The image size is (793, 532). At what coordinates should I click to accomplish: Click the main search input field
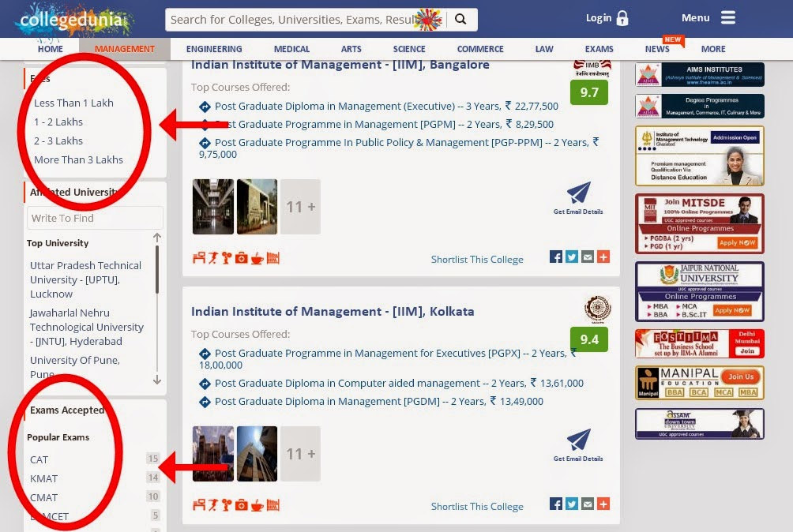click(306, 19)
